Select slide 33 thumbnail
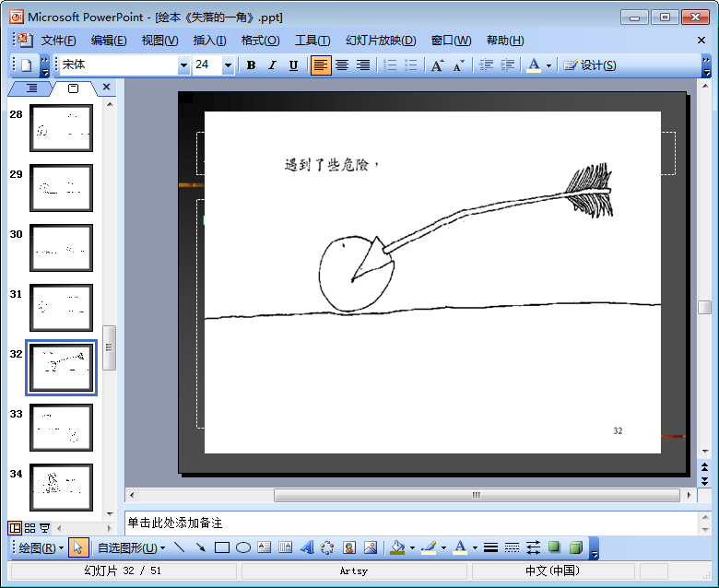This screenshot has height=588, width=719. pyautogui.click(x=62, y=428)
